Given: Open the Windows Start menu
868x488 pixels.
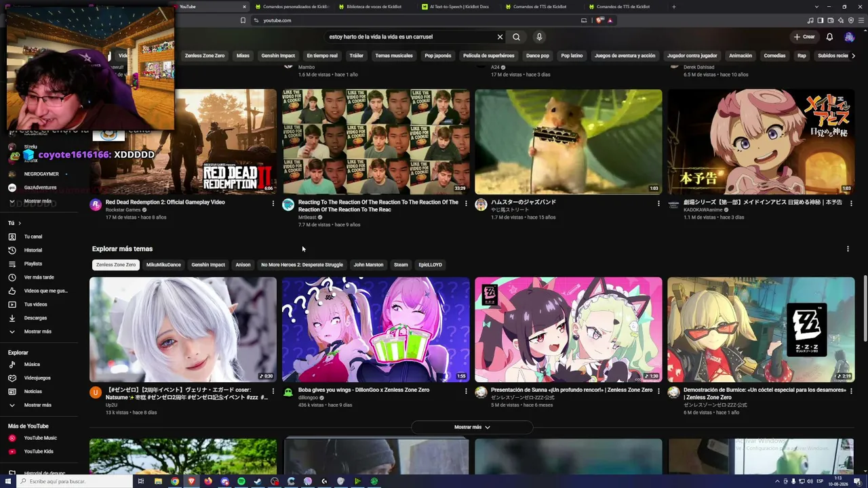Looking at the screenshot, I should coord(7,481).
